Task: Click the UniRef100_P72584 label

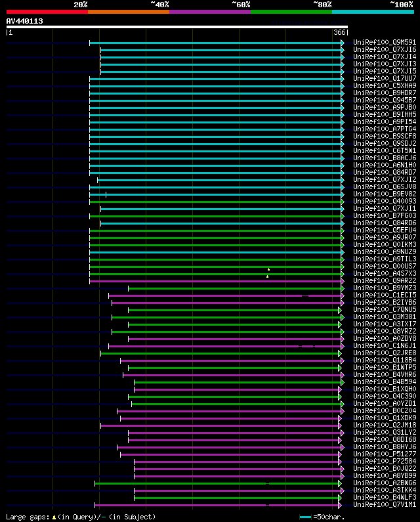Action: 385,461
